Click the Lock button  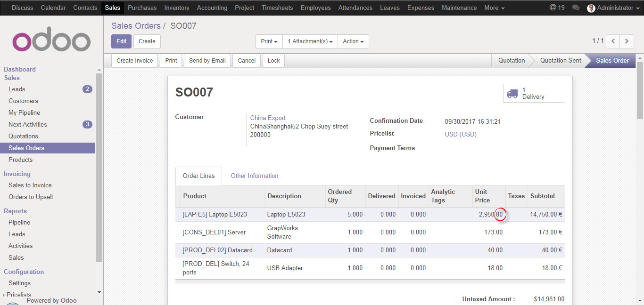[x=273, y=61]
